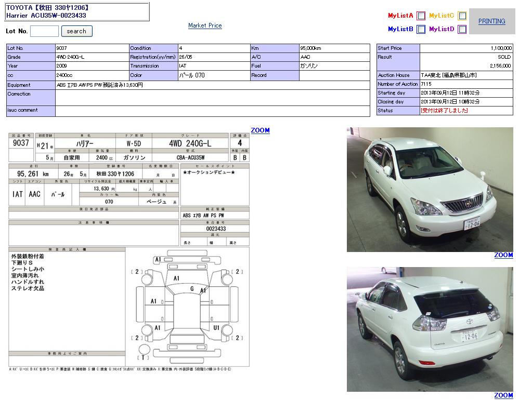Click the Harrier ACU35W title box
This screenshot has width=532, height=411.
coord(77,11)
